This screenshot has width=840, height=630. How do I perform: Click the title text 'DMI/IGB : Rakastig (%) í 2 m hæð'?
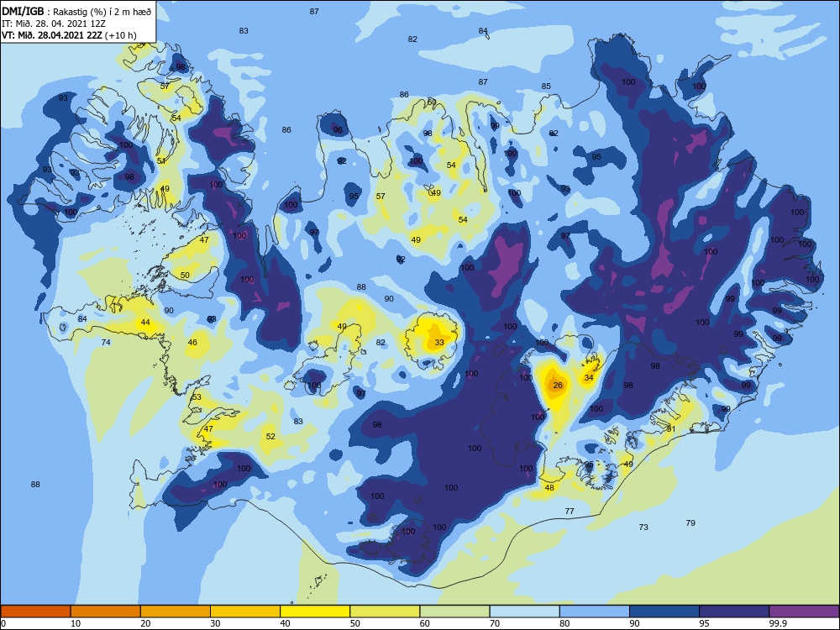point(76,12)
